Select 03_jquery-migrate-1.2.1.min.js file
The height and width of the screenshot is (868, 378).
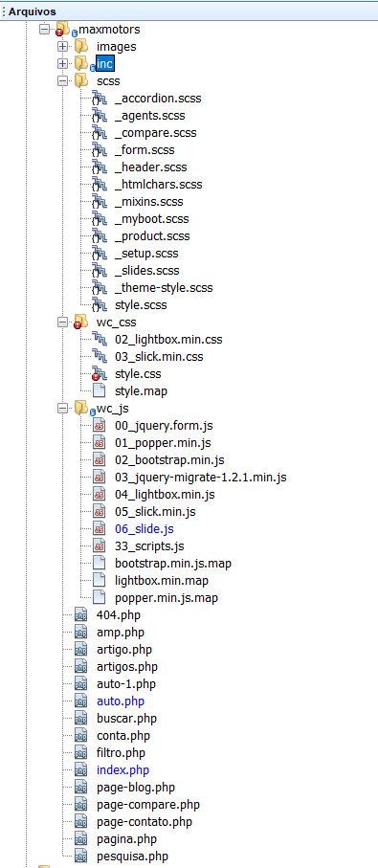pyautogui.click(x=200, y=477)
